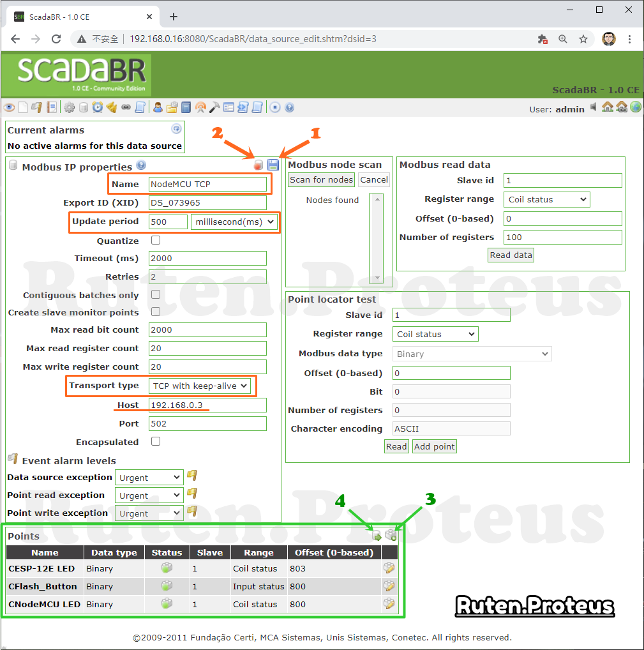Check the Encapsulated option
Screen dimensions: 644x650
[156, 441]
